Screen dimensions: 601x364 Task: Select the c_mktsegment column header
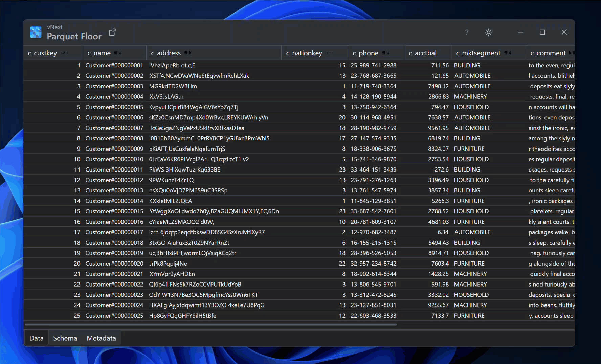[478, 53]
